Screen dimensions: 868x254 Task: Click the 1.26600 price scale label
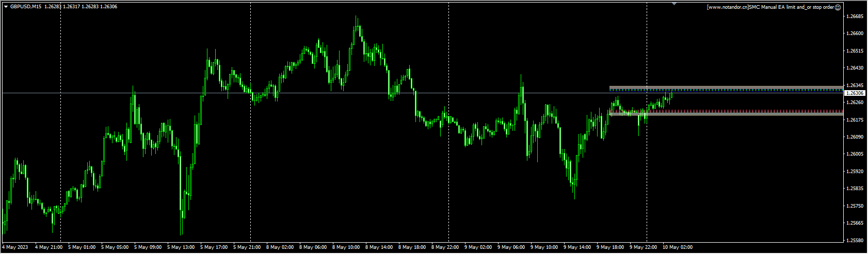[x=856, y=33]
